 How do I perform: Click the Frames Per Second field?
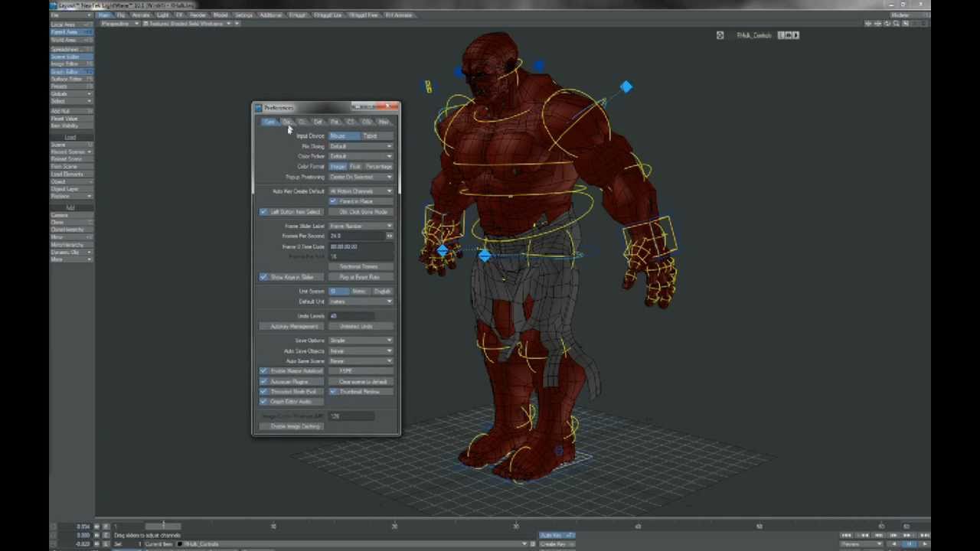(x=358, y=236)
